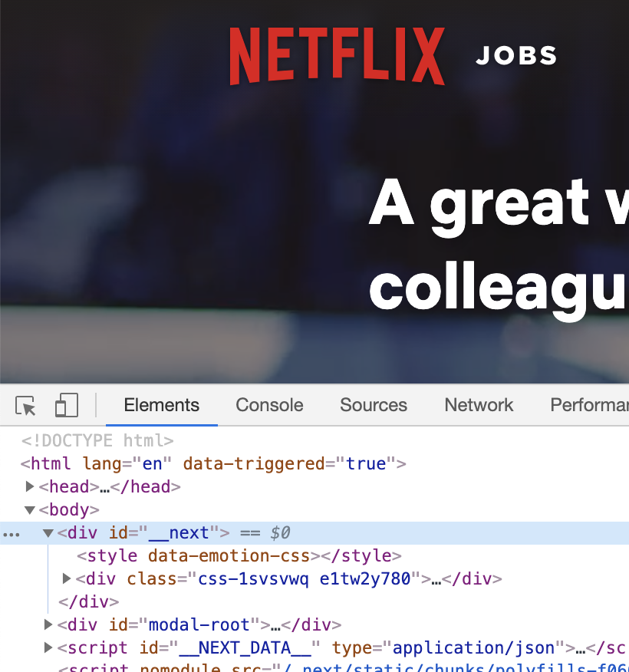The height and width of the screenshot is (672, 629).
Task: Click the "true" data-triggered attribute value
Action: pyautogui.click(x=366, y=463)
